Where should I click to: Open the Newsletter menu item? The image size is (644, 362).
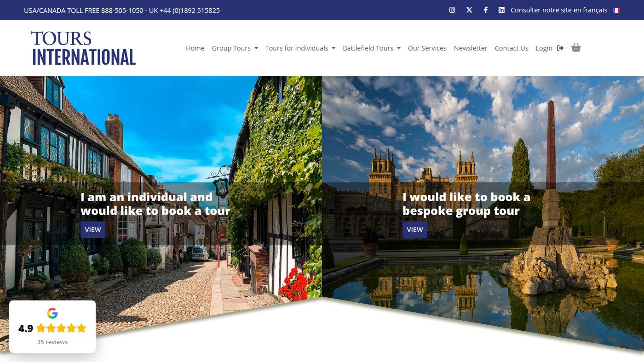tap(471, 48)
